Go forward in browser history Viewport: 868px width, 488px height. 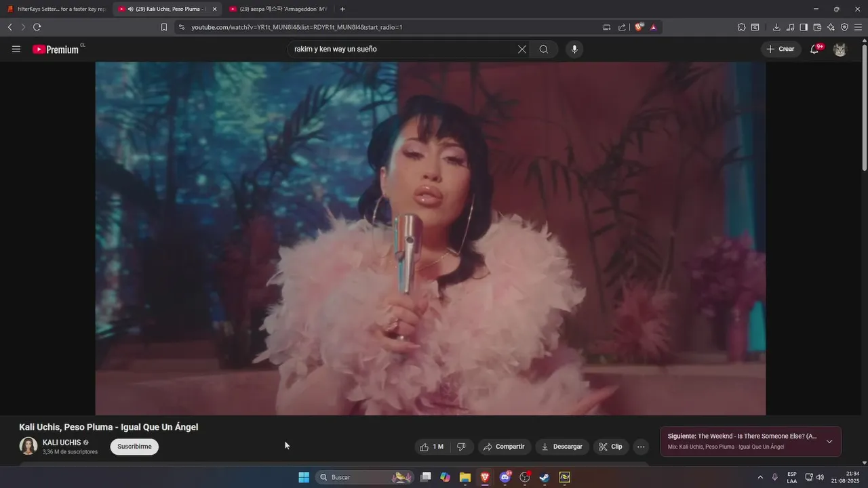click(23, 27)
